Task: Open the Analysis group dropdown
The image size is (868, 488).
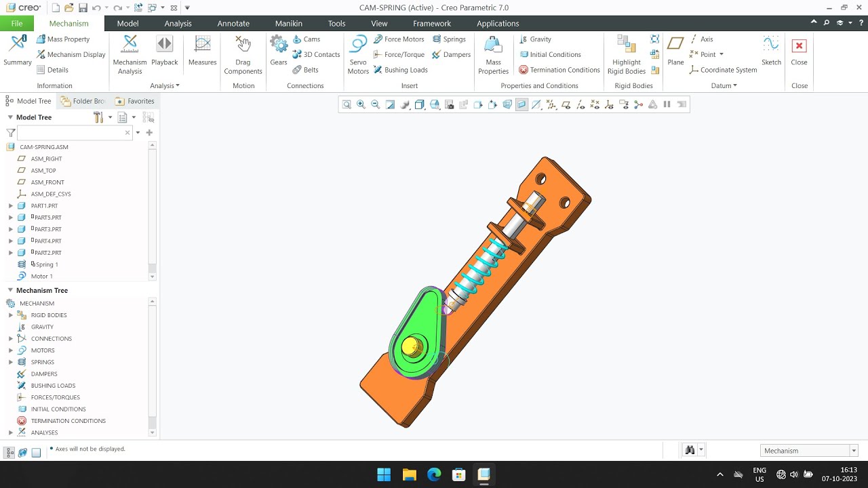Action: [x=165, y=85]
